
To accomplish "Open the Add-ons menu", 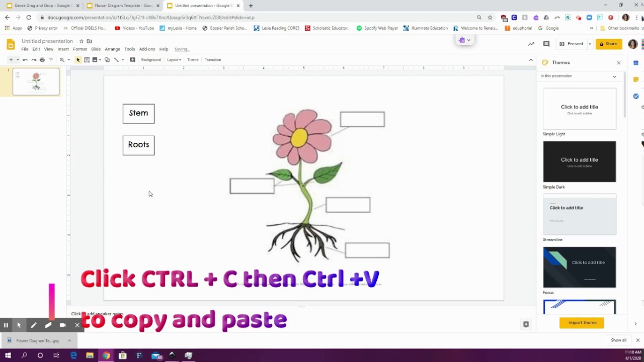I will pyautogui.click(x=147, y=49).
